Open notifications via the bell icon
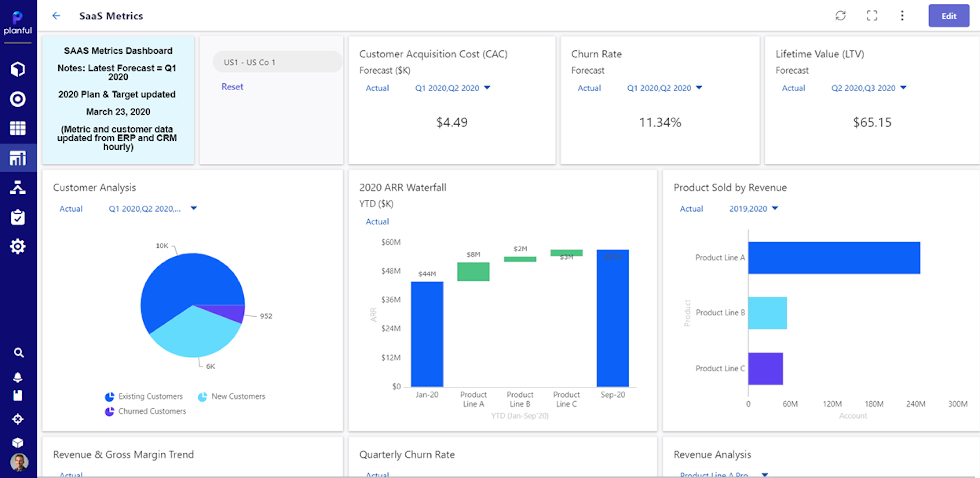This screenshot has width=980, height=478. tap(18, 377)
